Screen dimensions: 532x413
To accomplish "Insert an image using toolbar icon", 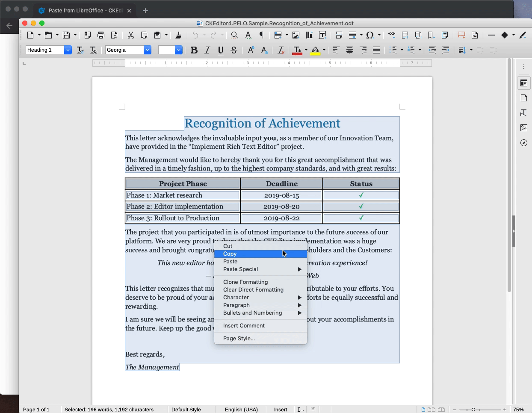I will pos(296,35).
